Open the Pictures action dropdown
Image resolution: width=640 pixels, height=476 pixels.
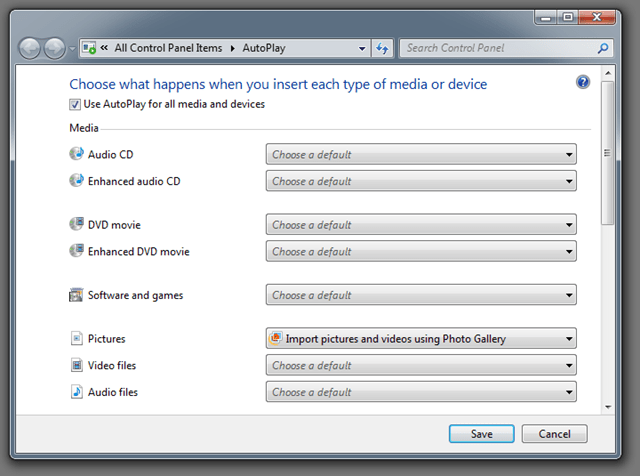(421, 339)
